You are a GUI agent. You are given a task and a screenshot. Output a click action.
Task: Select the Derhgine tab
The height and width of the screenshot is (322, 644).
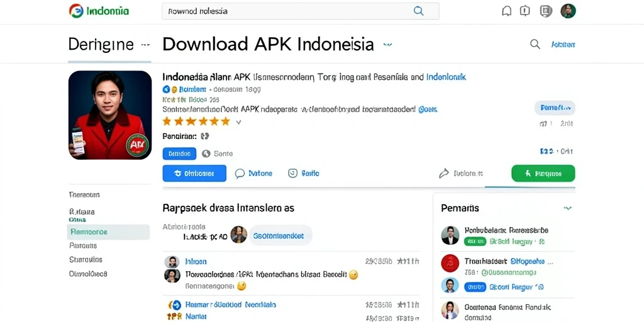pyautogui.click(x=101, y=45)
